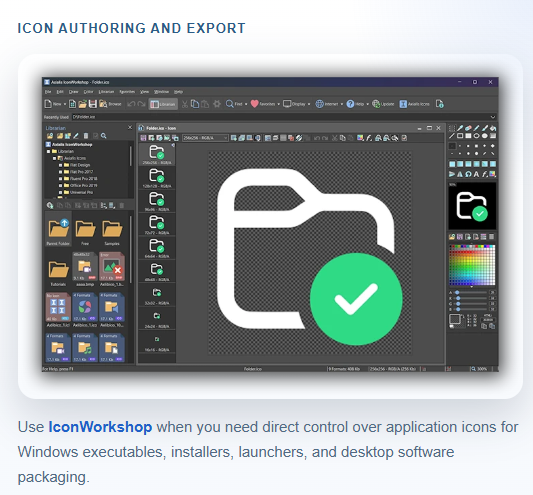Open the File menu
This screenshot has height=495, width=533.
coord(48,92)
